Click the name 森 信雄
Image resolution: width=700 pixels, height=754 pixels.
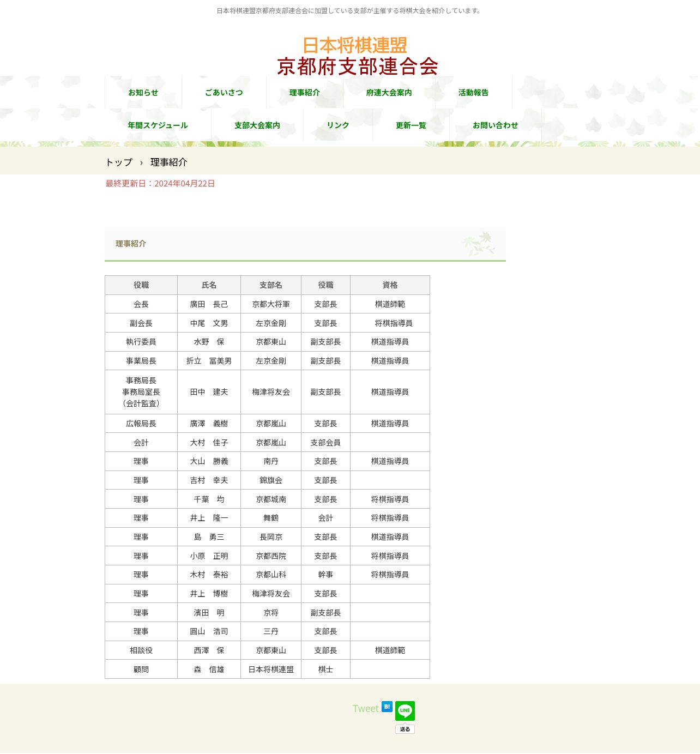tap(209, 669)
